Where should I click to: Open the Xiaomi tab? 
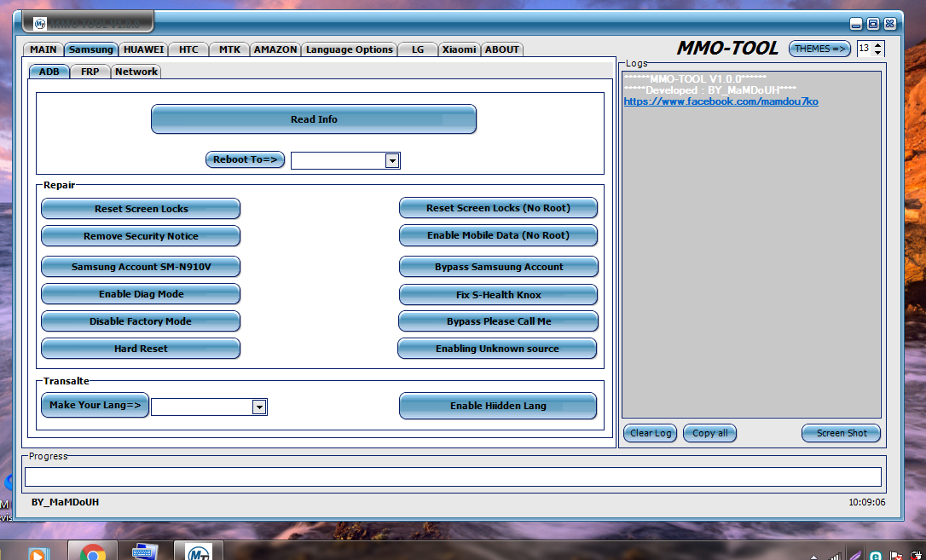pos(459,49)
